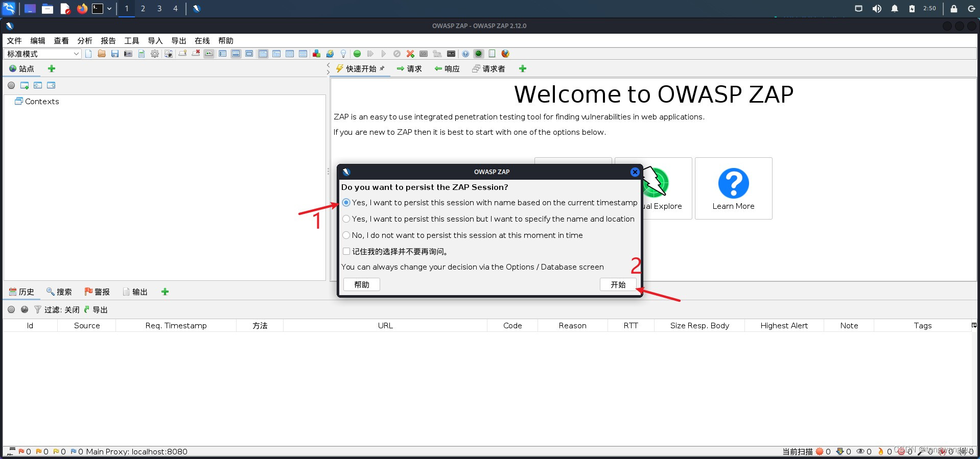Click the Size Resp. Body column header
Viewport: 980px width, 459px height.
pos(699,326)
